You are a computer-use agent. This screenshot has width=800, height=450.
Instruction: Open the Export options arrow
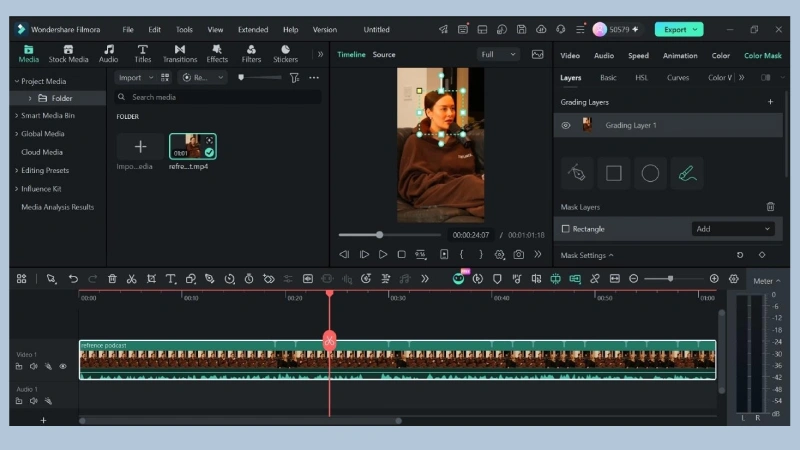tap(695, 30)
